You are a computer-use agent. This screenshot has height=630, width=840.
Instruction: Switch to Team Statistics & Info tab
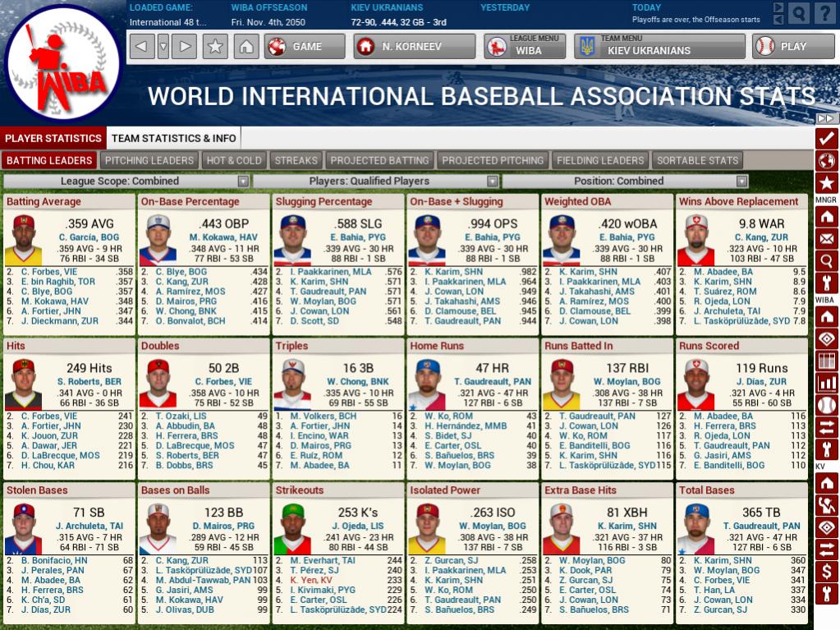pos(174,138)
